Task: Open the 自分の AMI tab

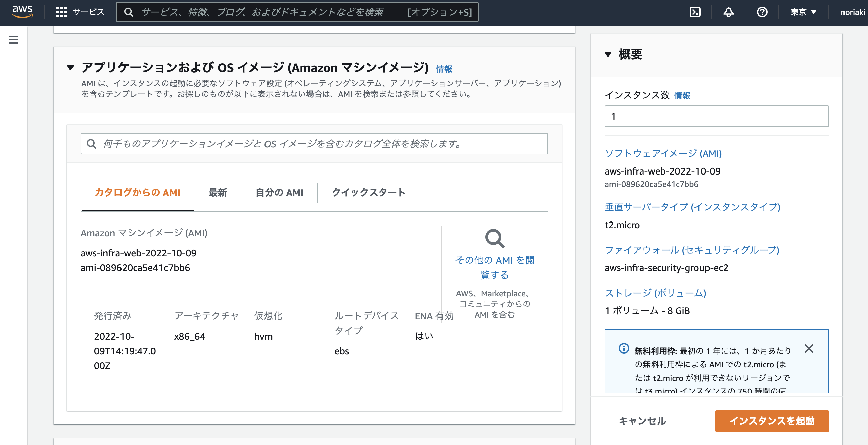Action: (279, 192)
